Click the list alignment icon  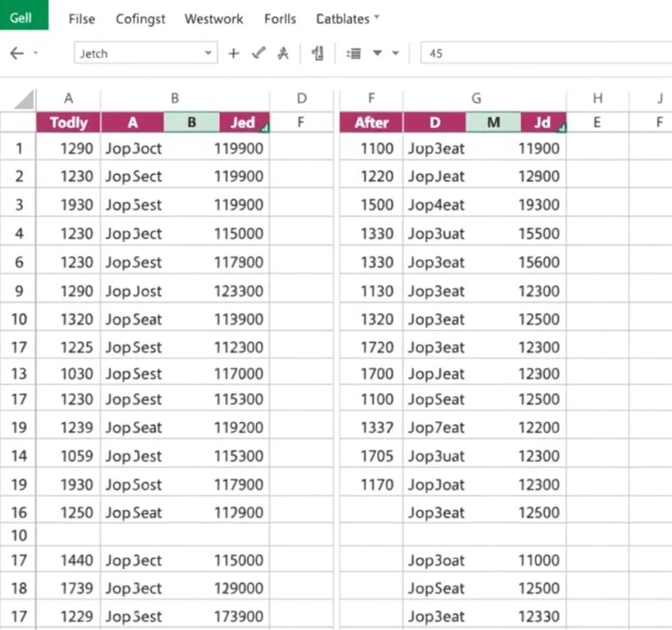354,54
